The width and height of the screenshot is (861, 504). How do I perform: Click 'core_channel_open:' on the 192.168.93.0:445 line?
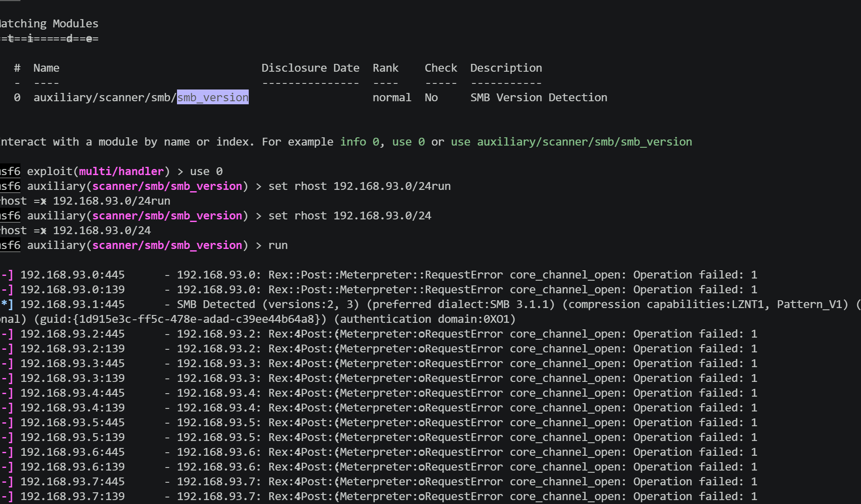pos(568,275)
